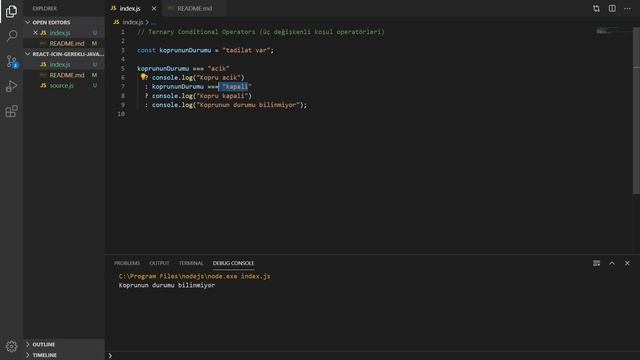Open the Run and Debug view
640x360 pixels.
click(x=11, y=86)
